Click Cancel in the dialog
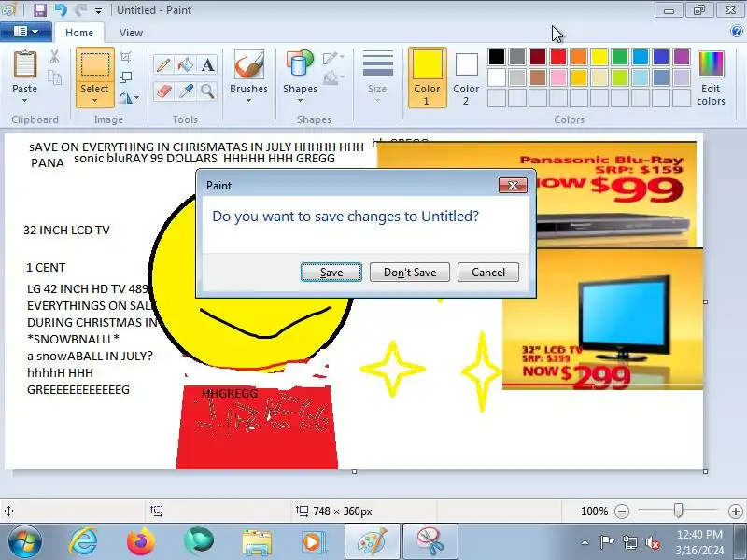747x560 pixels. (488, 272)
